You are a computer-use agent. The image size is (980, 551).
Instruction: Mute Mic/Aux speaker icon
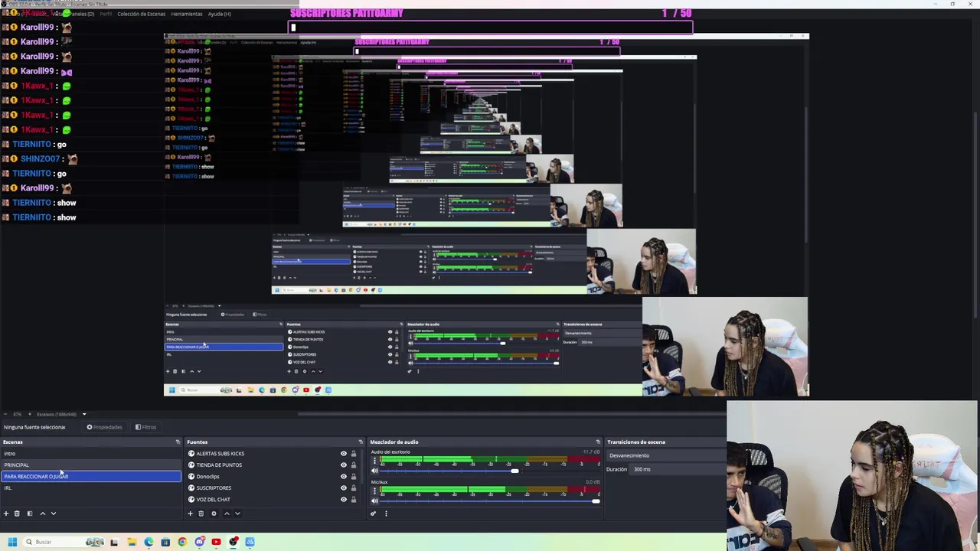click(374, 500)
